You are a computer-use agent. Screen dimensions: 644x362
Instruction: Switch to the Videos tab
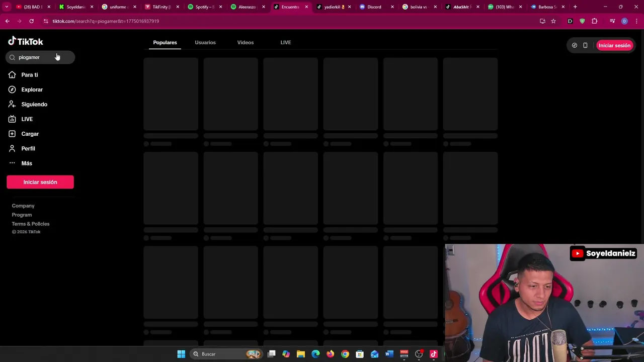[246, 42]
